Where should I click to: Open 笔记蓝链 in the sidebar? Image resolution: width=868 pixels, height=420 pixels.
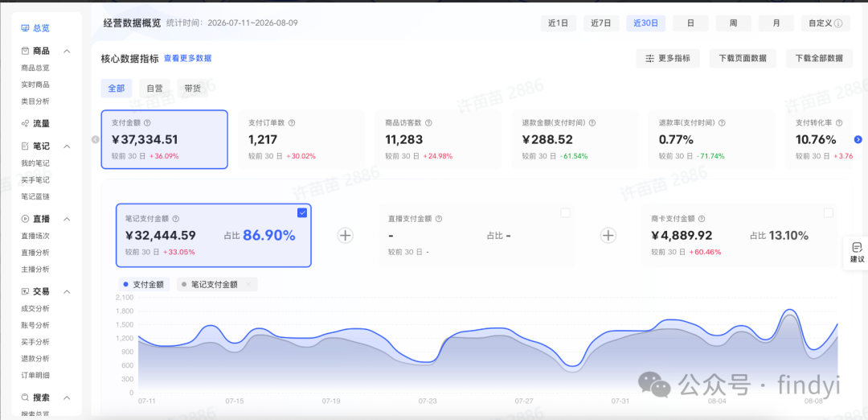35,196
